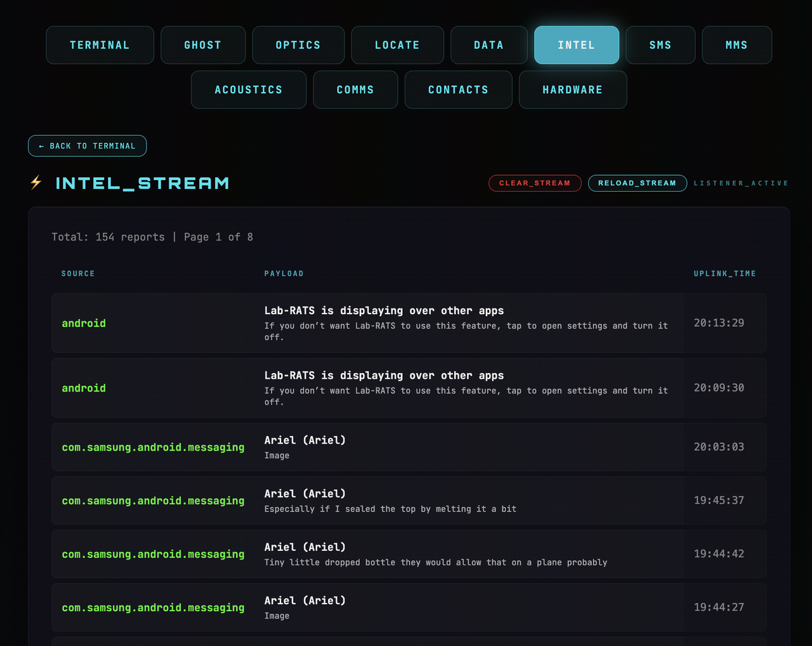Screen dimensions: 812x646
Task: Select com.samsung.android.messaging source at 19:44:27
Action: click(x=153, y=608)
